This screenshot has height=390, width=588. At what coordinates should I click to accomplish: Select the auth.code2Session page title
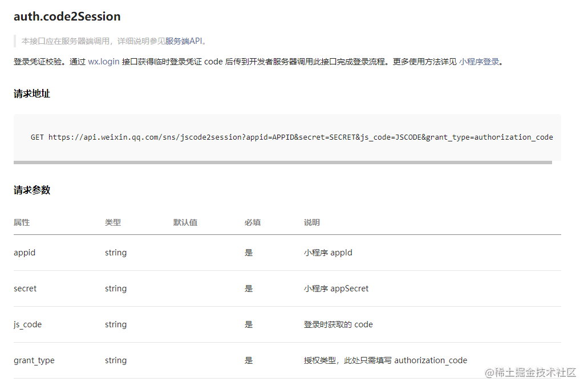coord(67,16)
